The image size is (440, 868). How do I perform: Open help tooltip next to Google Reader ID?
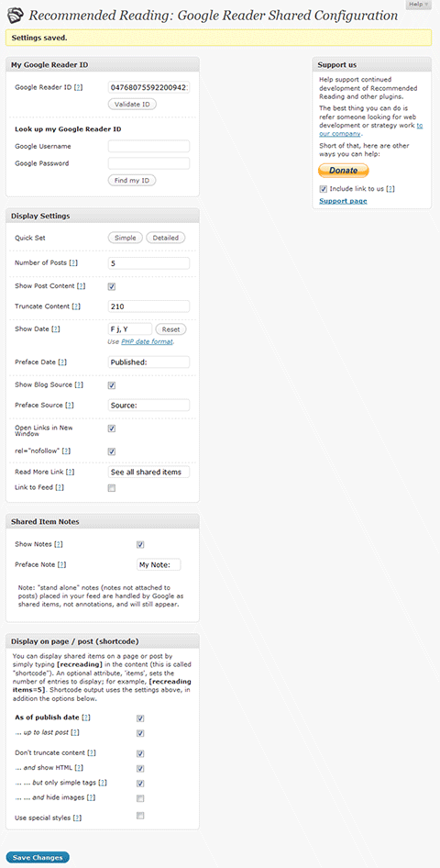79,87
